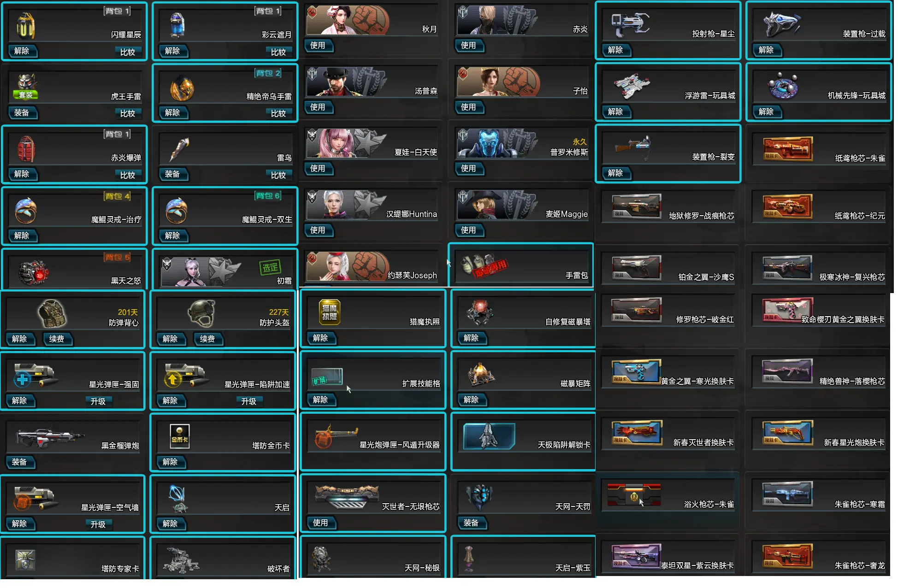This screenshot has height=588, width=898.
Task: Equip the 雷鸟 item
Action: (x=172, y=174)
